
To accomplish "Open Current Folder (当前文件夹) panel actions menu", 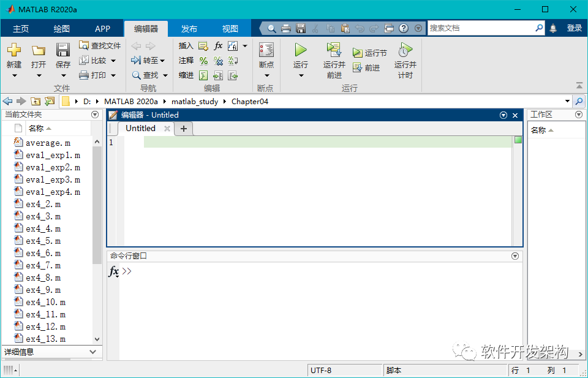I will 95,115.
